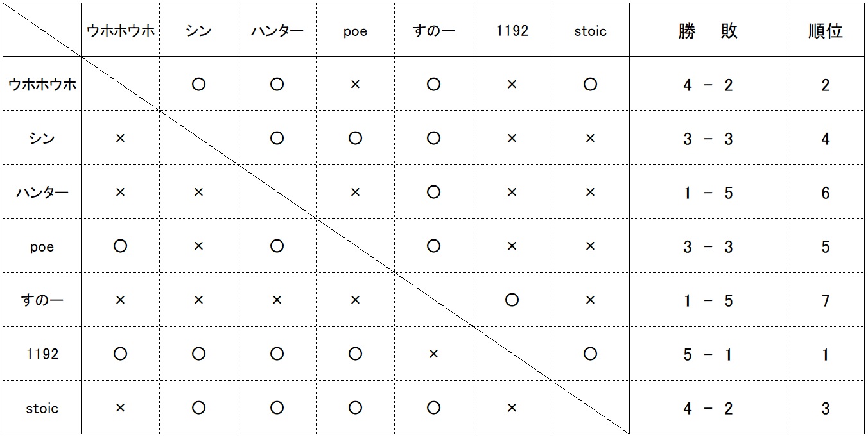Click the 順位 column header
Image resolution: width=868 pixels, height=437 pixels.
(825, 31)
